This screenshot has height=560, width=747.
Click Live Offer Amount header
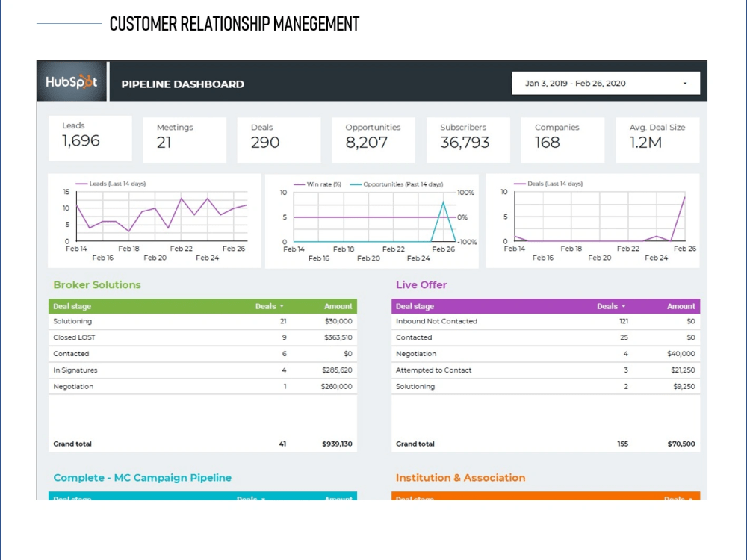tap(681, 306)
